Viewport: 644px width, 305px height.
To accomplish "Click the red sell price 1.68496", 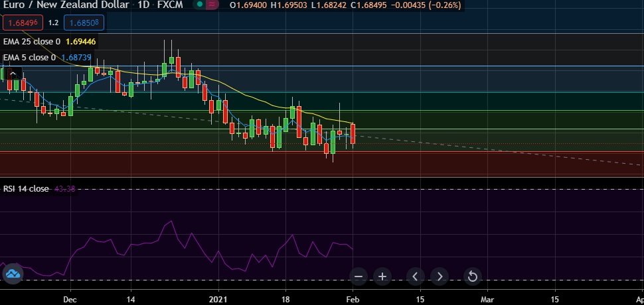I will click(23, 23).
